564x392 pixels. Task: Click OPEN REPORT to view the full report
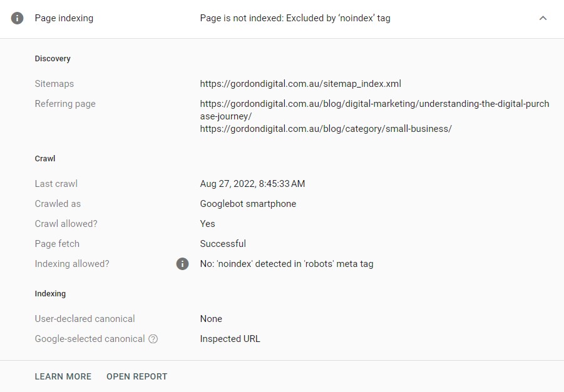pos(136,376)
